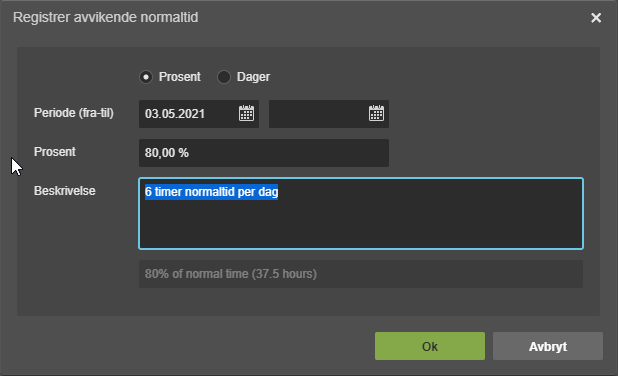Click the 'Prosent' field label
Viewport: 618px width, 376px height.
[x=55, y=152]
